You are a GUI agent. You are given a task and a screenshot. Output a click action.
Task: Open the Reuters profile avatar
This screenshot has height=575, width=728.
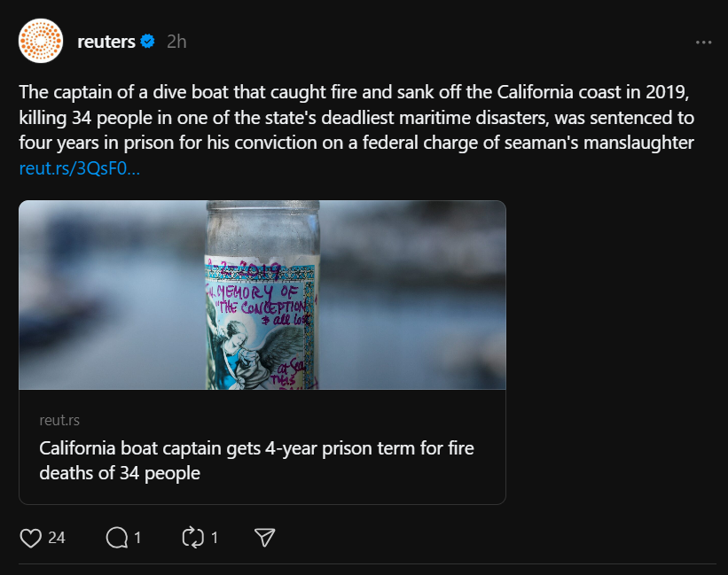[x=39, y=40]
